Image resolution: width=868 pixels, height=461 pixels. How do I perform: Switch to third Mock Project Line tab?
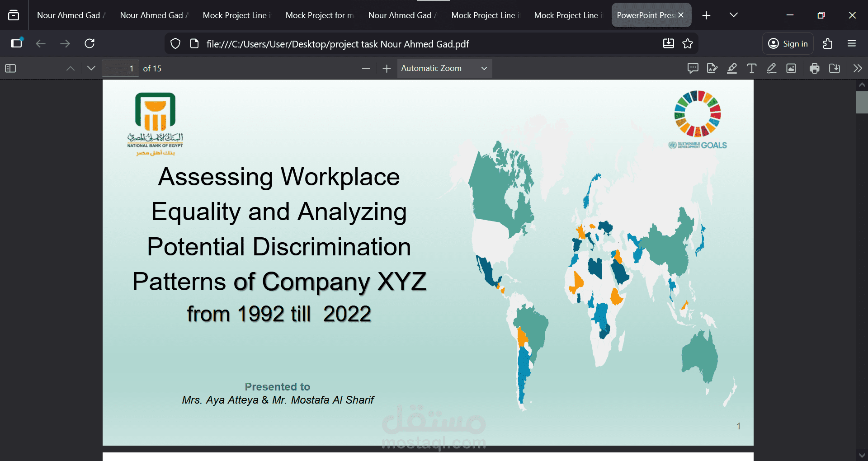(568, 15)
